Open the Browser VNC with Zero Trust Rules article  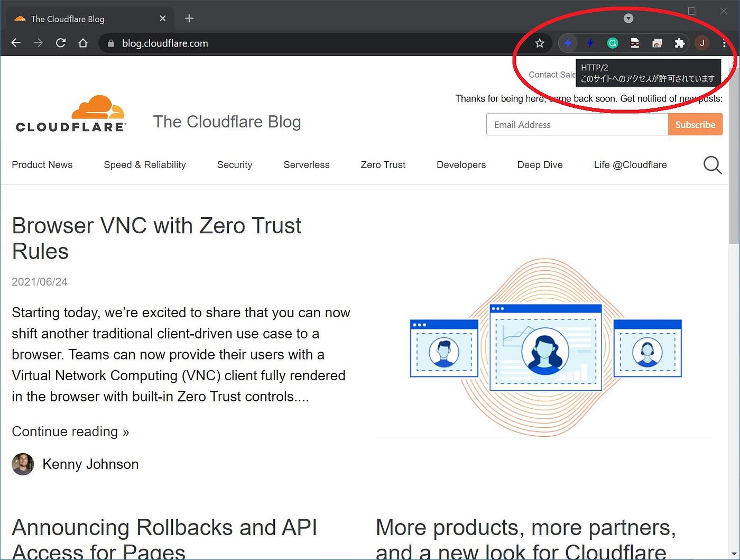[x=156, y=238]
